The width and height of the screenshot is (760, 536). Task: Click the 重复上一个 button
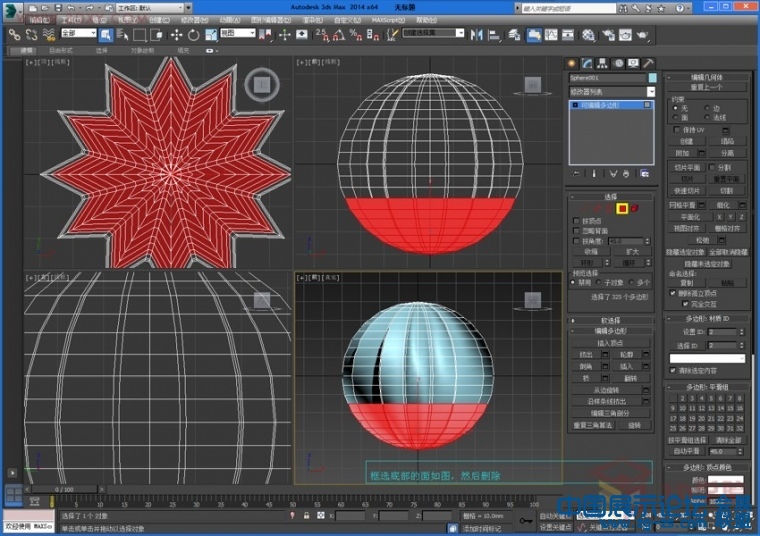[x=707, y=87]
